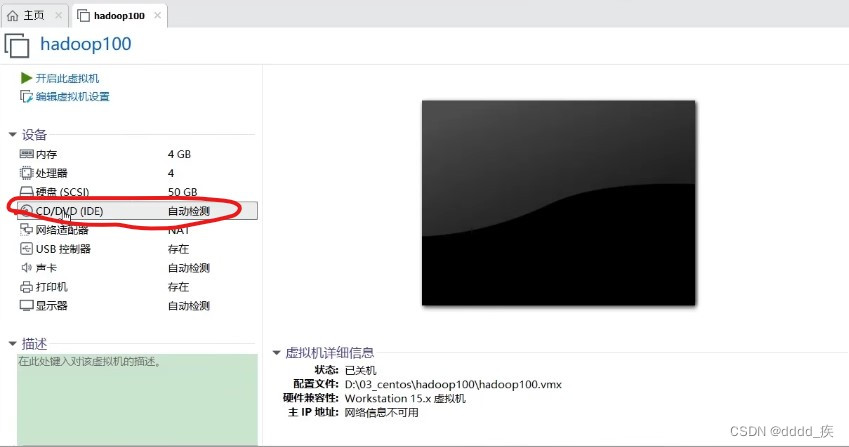Image resolution: width=849 pixels, height=447 pixels.
Task: Collapse the 描述 description section
Action: pyautogui.click(x=12, y=344)
